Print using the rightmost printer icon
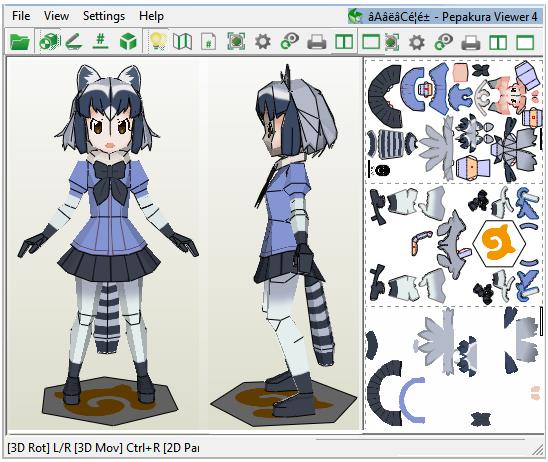The height and width of the screenshot is (462, 548). click(x=471, y=42)
